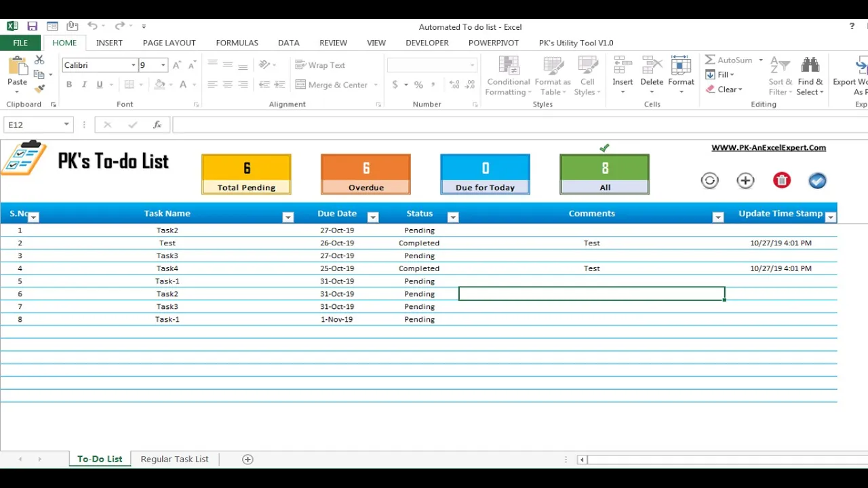This screenshot has height=488, width=868.
Task: Switch to Regular Task List sheet
Action: (174, 459)
